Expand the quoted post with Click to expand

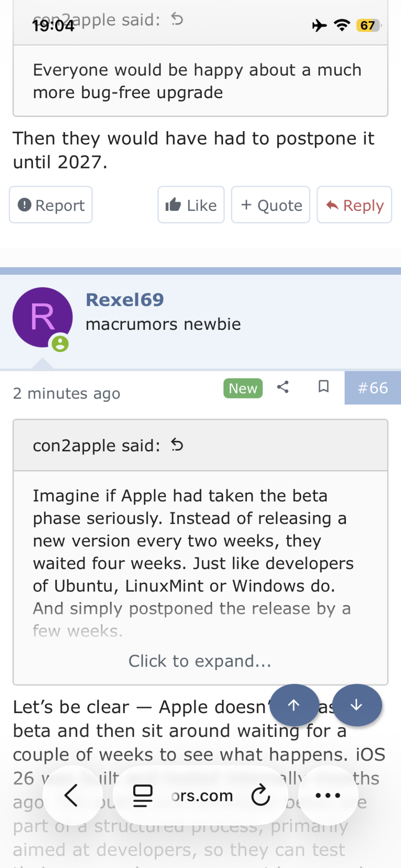(x=200, y=661)
